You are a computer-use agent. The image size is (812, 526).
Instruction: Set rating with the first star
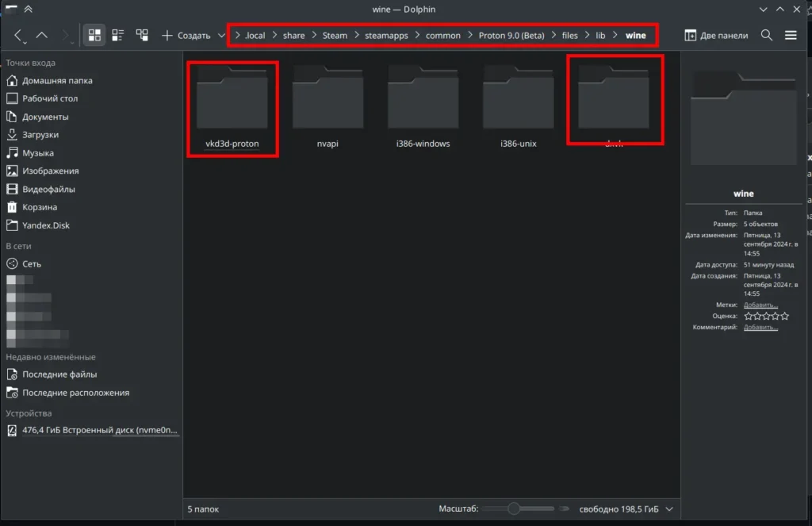coord(749,316)
